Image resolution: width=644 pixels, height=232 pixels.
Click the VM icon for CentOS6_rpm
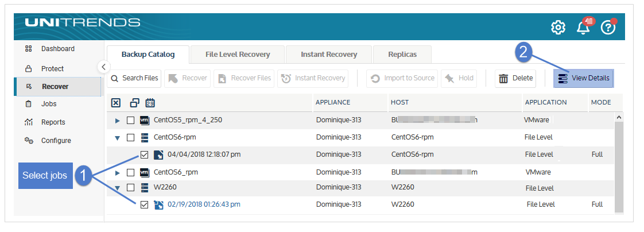[x=144, y=172]
